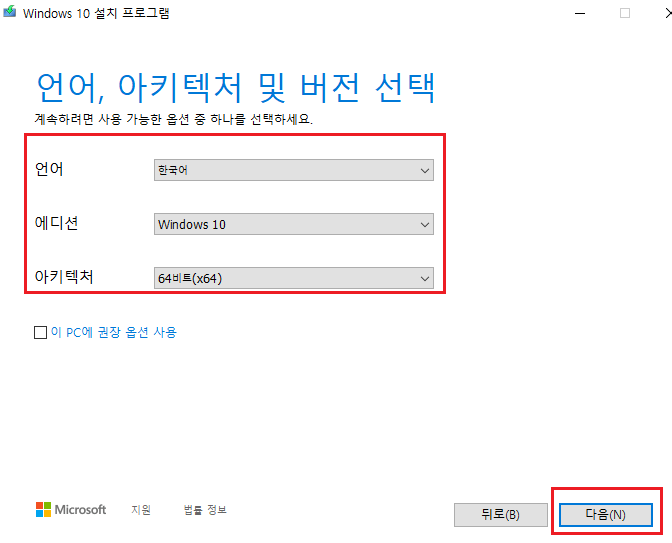672x543 pixels.
Task: Click the '언어, 아키텍처 및 버전 선택' heading
Action: coord(236,88)
